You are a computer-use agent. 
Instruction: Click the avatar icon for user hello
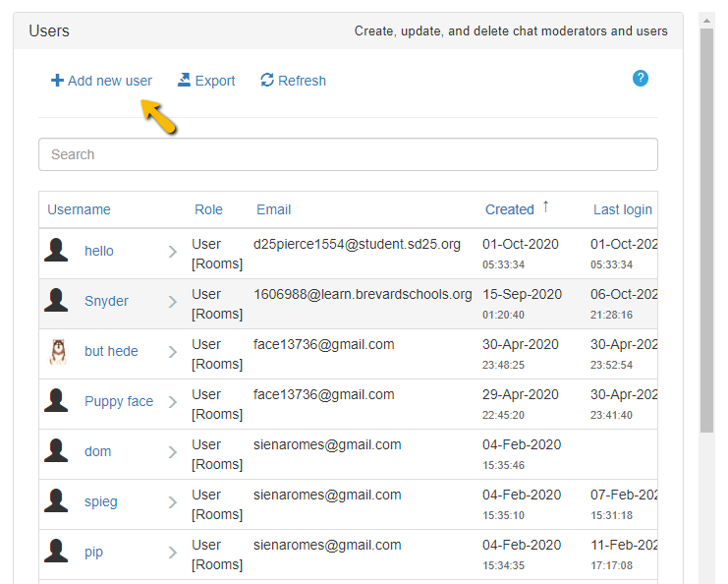[57, 252]
